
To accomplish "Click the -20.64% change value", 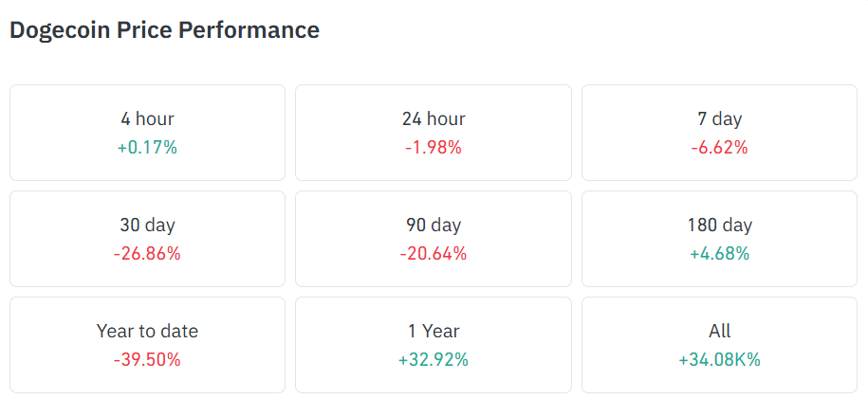I will coord(434,253).
